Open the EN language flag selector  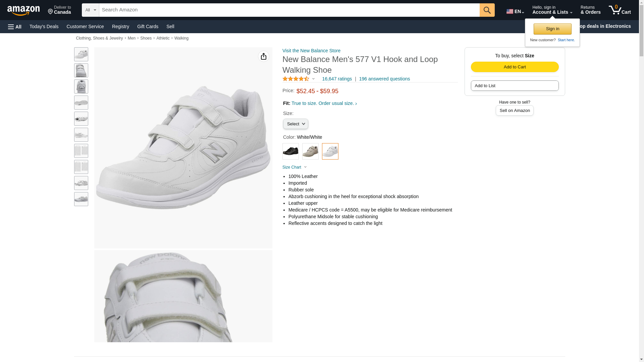pyautogui.click(x=515, y=11)
